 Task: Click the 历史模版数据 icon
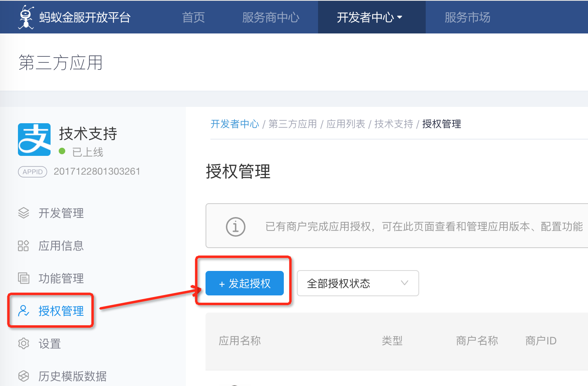[24, 376]
